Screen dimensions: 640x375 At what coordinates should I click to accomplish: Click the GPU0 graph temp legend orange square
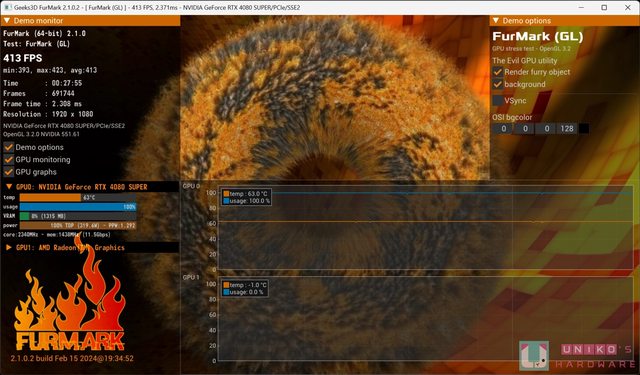click(x=226, y=194)
